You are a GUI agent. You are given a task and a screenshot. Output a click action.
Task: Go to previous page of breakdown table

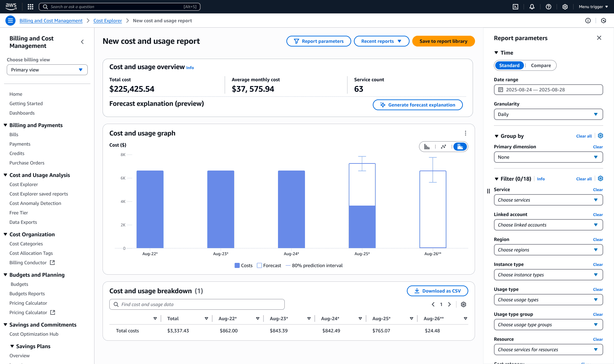(433, 304)
